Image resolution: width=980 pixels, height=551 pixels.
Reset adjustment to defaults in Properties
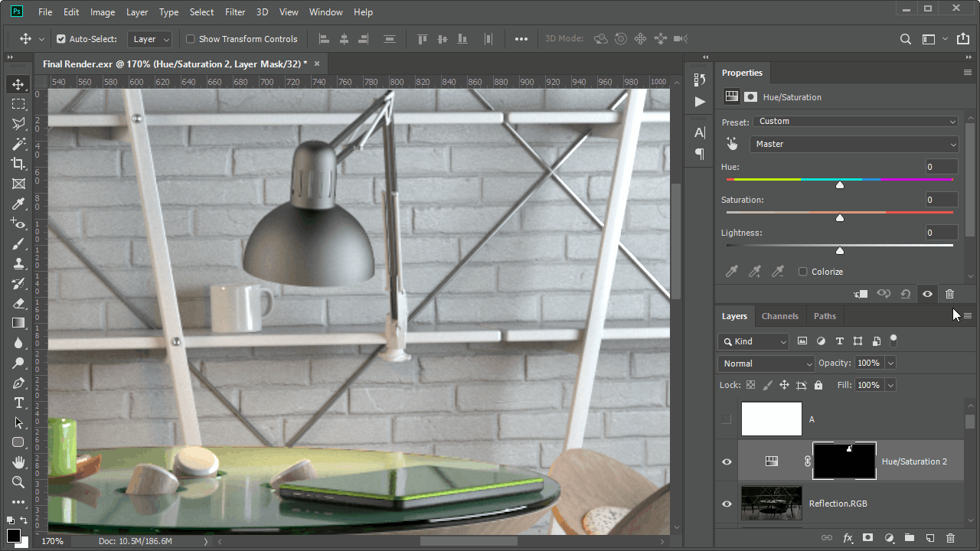pos(906,294)
